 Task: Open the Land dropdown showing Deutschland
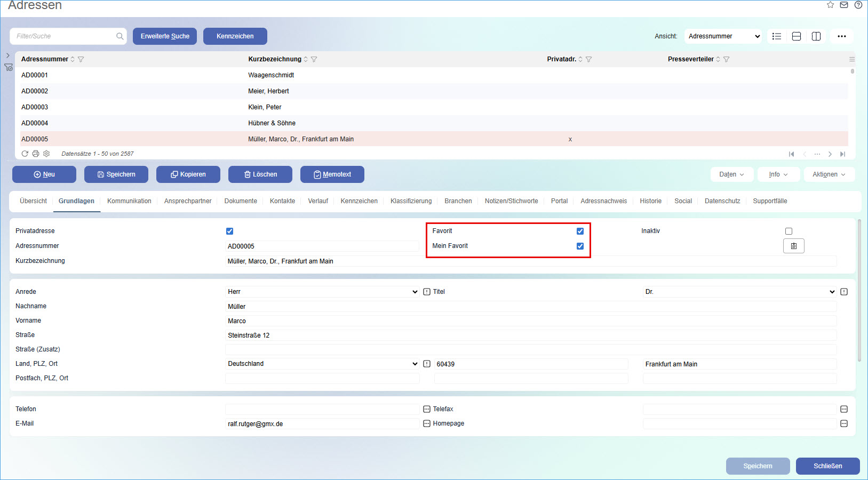[322, 364]
